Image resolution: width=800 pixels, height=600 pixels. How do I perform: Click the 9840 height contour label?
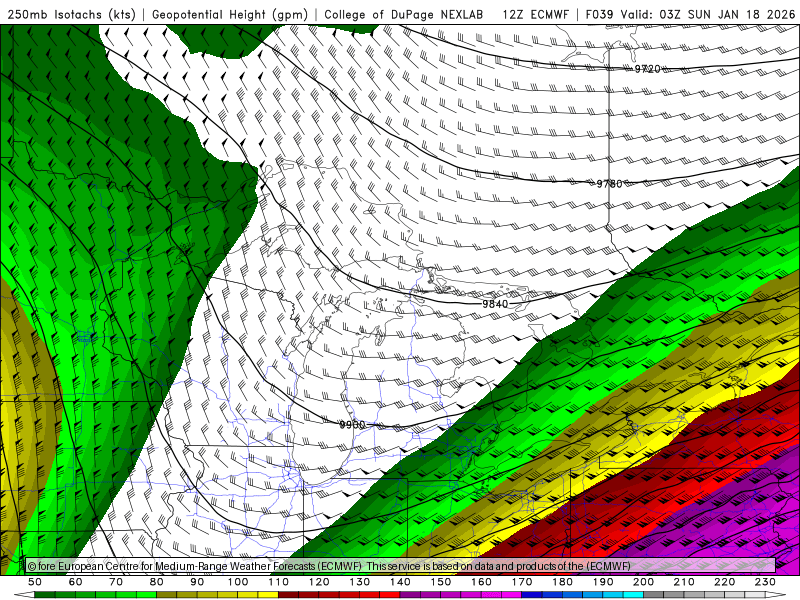(x=495, y=304)
